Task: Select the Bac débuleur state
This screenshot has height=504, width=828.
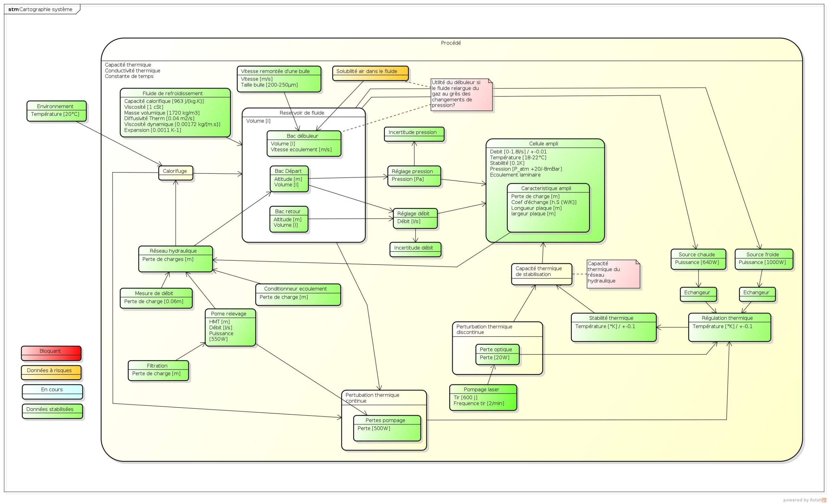Action: coord(304,144)
